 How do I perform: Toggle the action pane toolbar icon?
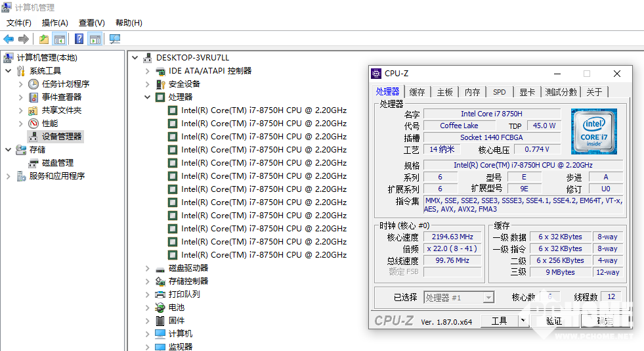click(x=95, y=39)
